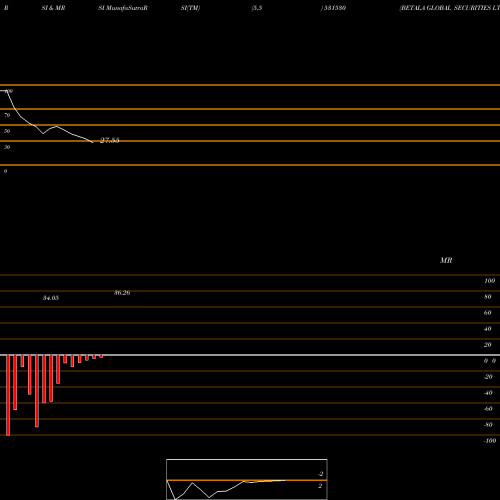Click the stock code ')531530'

(333, 8)
